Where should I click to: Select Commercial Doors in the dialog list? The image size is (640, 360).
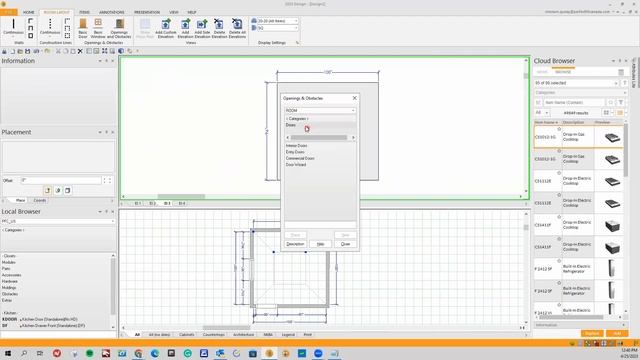[300, 158]
